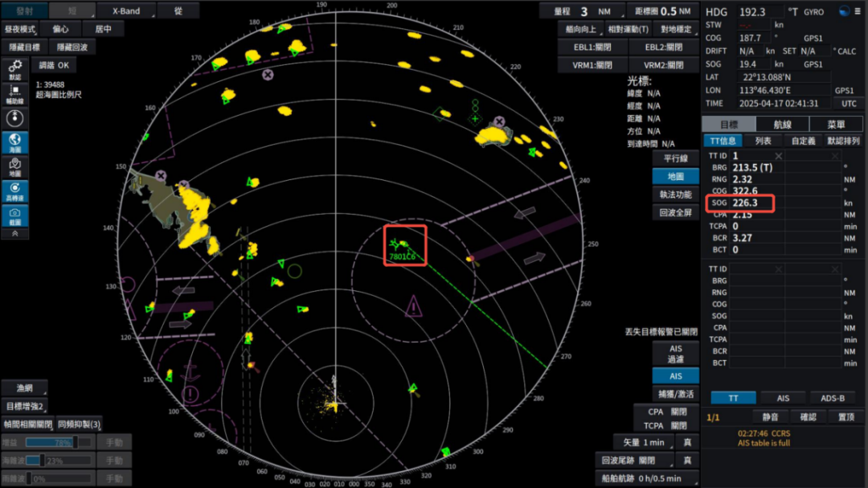Switch to the 列表 list tab
868x488 pixels.
click(763, 141)
